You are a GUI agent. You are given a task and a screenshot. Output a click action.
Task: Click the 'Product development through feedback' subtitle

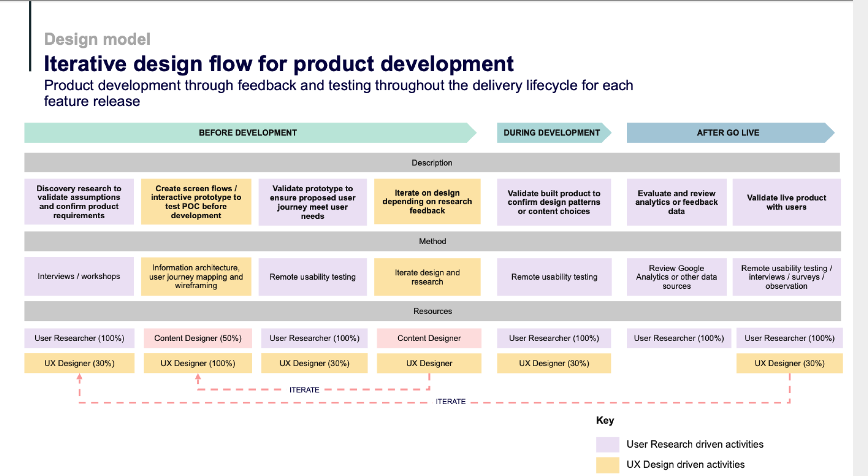[x=339, y=93]
